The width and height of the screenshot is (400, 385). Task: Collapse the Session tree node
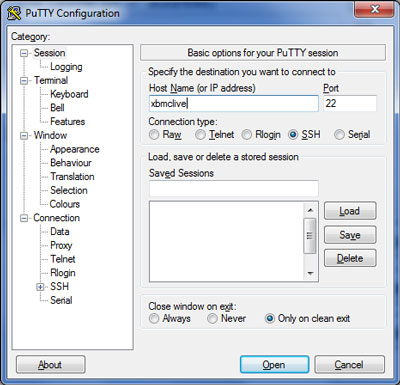[24, 53]
